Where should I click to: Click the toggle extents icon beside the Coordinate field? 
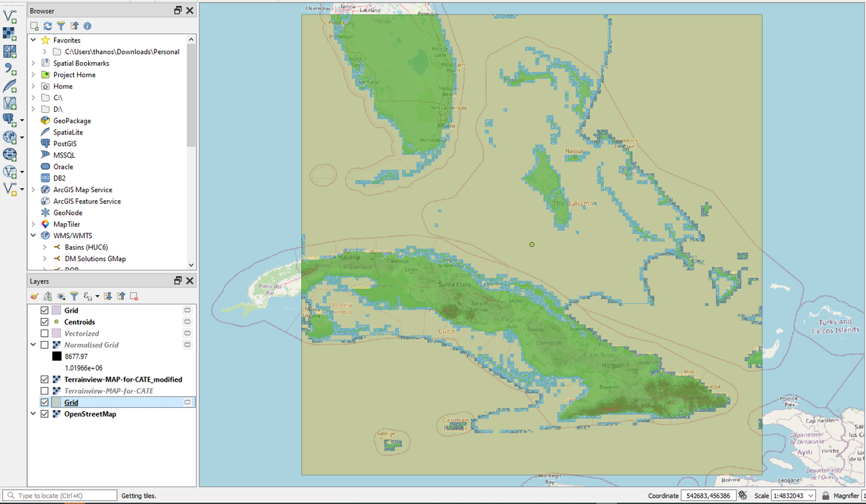[x=743, y=496]
